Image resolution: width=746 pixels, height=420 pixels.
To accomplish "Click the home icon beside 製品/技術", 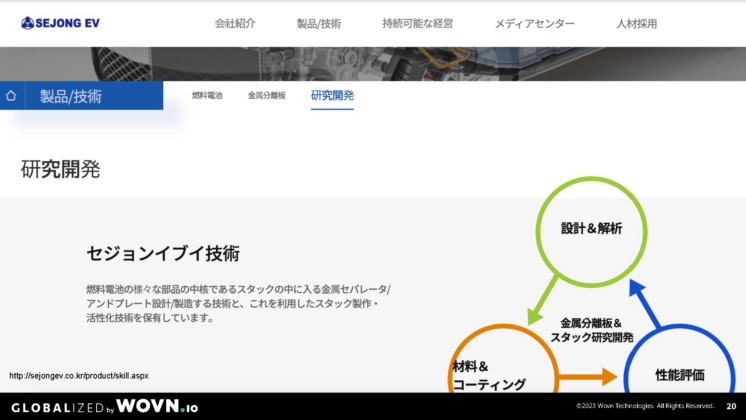I will tap(11, 96).
